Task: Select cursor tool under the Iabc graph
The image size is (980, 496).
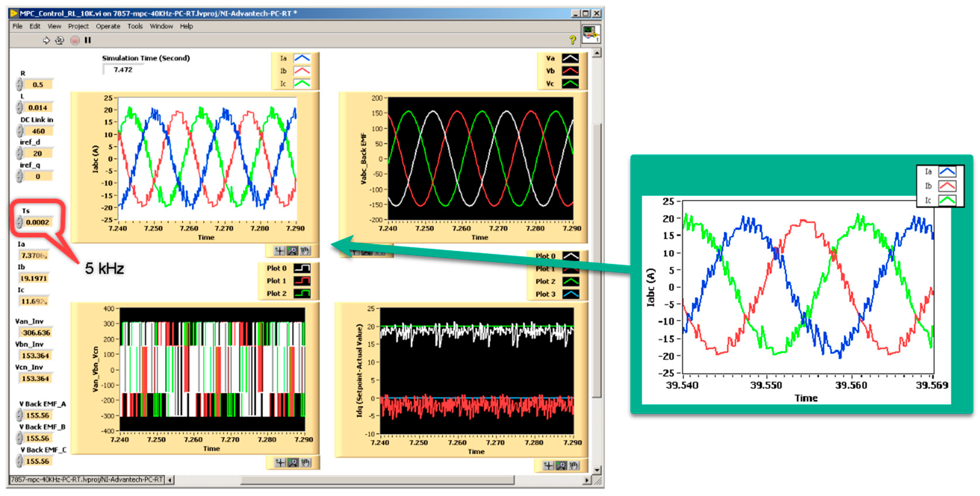Action: (280, 250)
